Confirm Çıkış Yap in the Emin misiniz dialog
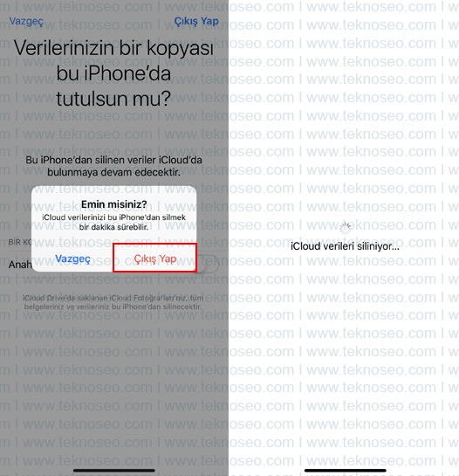Image resolution: width=459 pixels, height=476 pixels. pos(154,258)
